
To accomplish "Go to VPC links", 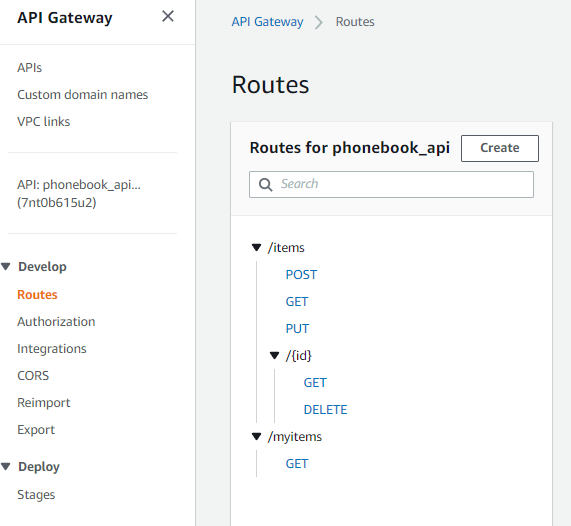I will point(44,122).
